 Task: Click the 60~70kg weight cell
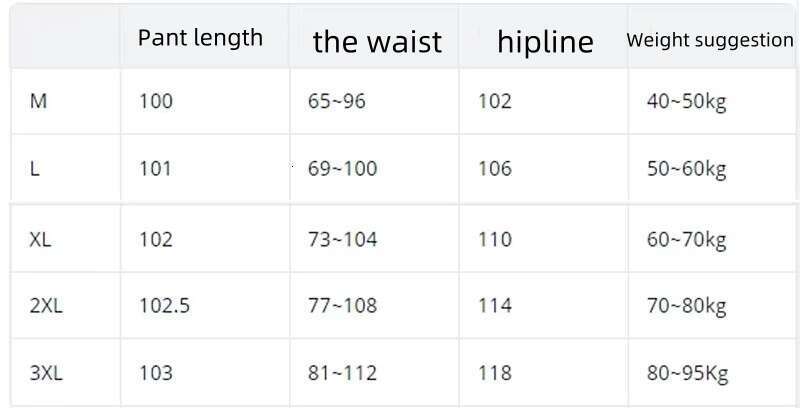[686, 239]
